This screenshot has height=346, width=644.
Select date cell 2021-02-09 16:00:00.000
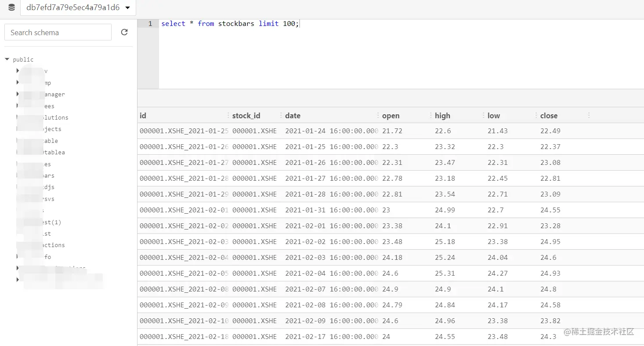click(x=332, y=321)
